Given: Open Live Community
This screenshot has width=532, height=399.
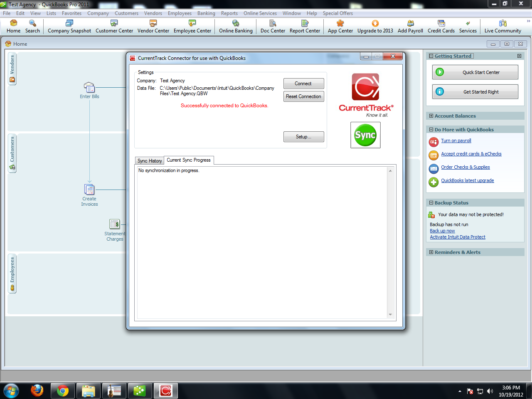Looking at the screenshot, I should click(502, 27).
